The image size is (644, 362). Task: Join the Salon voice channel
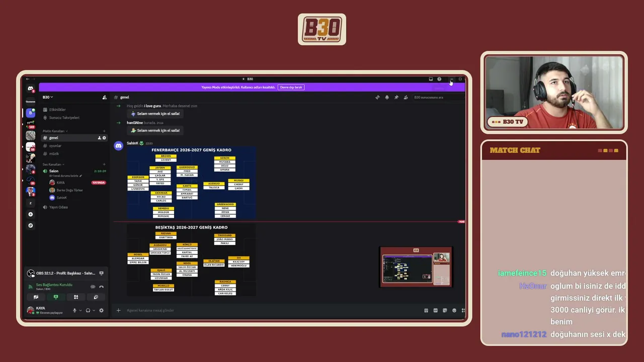[x=74, y=171]
